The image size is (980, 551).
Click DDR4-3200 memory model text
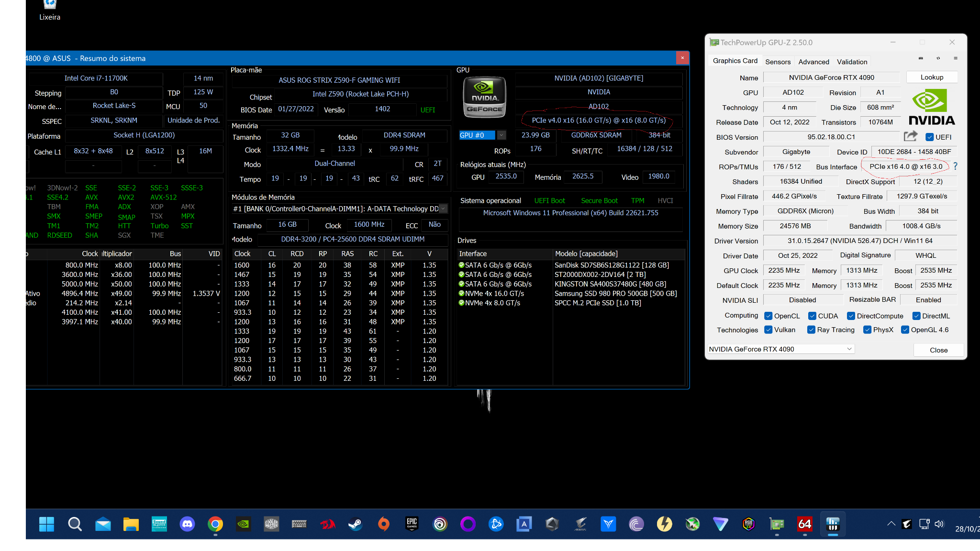point(353,239)
